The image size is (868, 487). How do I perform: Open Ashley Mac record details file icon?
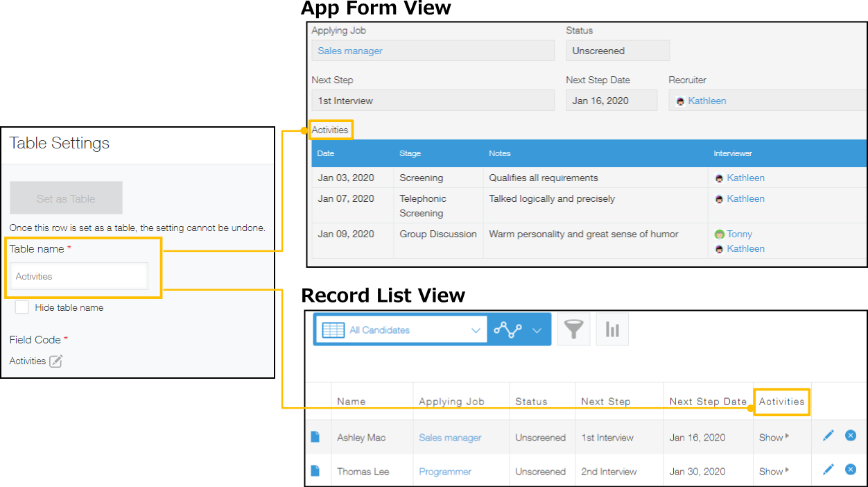tap(315, 437)
